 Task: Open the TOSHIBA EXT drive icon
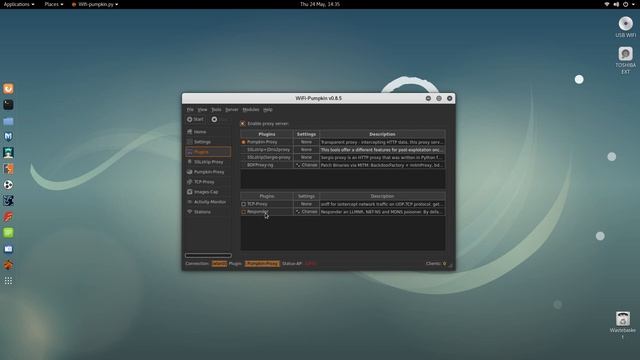[x=625, y=53]
